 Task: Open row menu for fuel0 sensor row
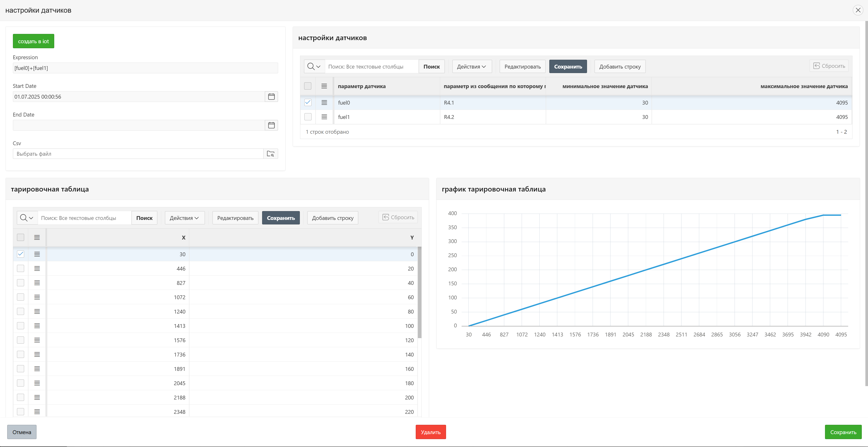(324, 102)
